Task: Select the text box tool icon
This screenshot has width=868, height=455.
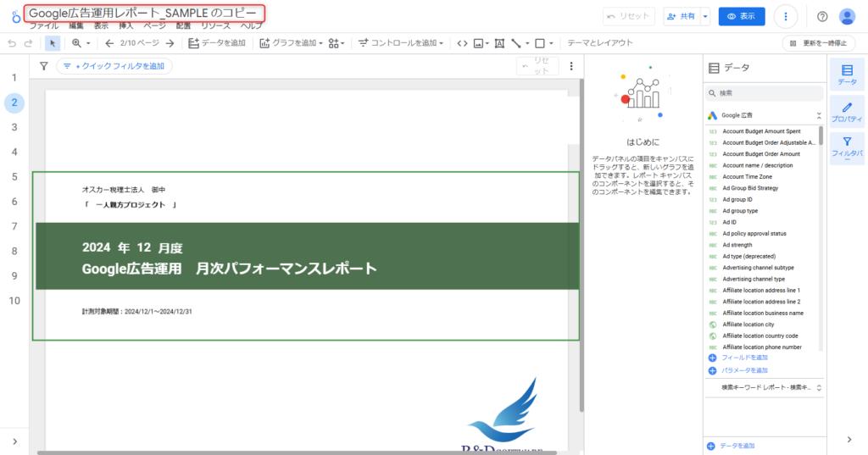Action: [499, 42]
